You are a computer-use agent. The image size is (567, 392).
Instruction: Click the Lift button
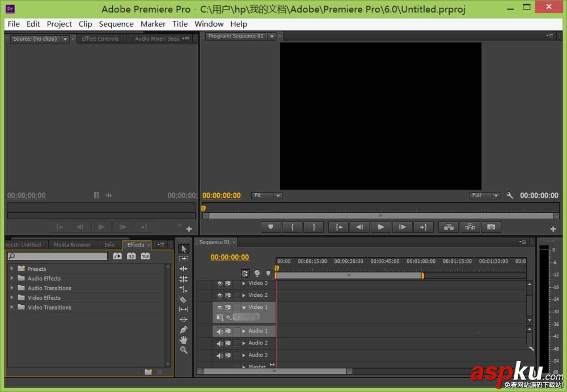tap(448, 227)
